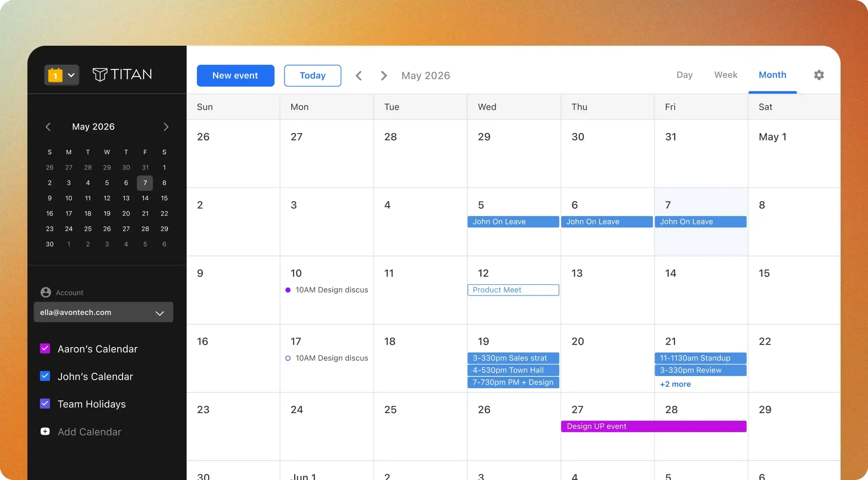This screenshot has height=480, width=868.
Task: Expand +2 more events on May 21
Action: (x=675, y=384)
